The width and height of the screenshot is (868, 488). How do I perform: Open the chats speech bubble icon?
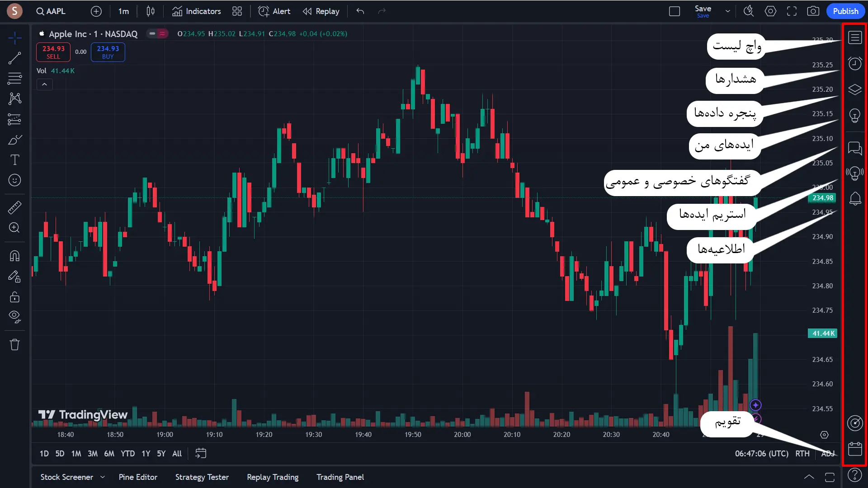pos(854,148)
